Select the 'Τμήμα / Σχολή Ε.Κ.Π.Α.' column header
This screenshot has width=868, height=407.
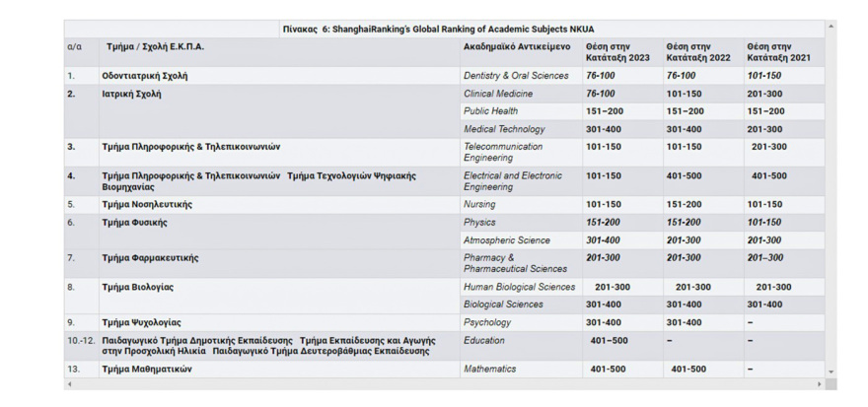(x=155, y=46)
